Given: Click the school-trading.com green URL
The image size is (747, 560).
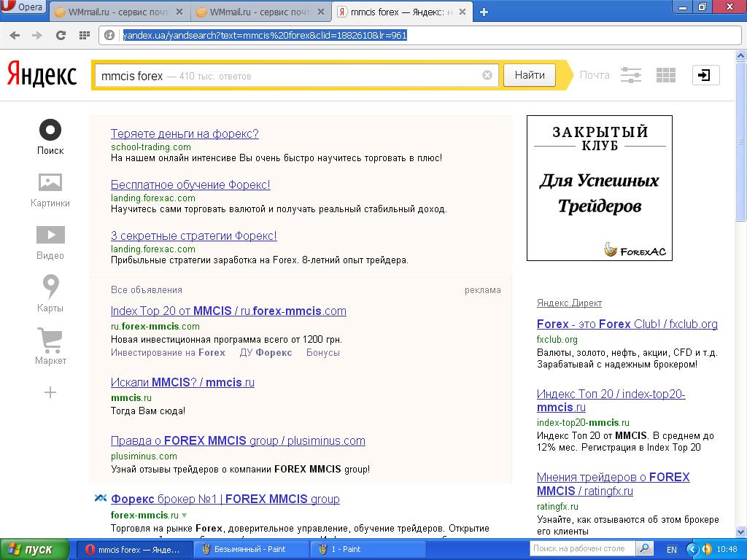Looking at the screenshot, I should (150, 147).
